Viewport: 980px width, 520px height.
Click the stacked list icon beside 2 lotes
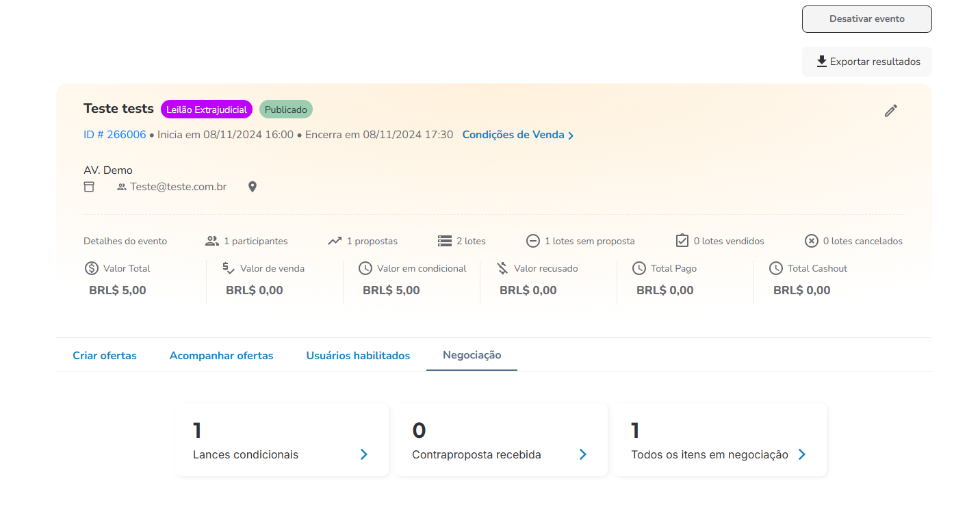click(445, 241)
